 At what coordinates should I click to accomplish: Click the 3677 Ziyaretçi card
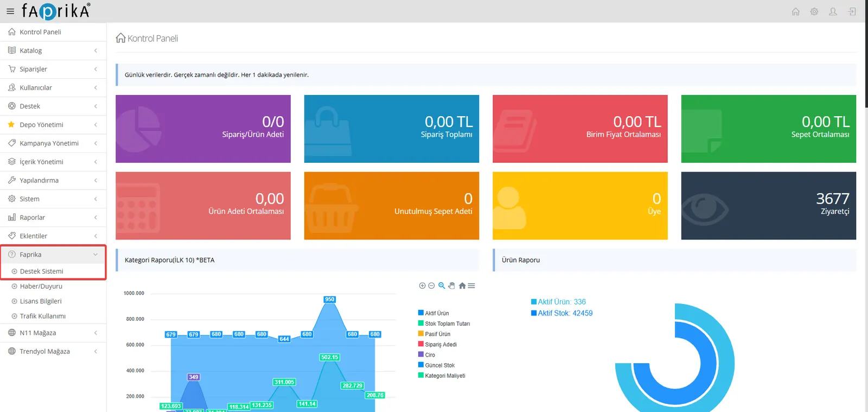(x=769, y=206)
